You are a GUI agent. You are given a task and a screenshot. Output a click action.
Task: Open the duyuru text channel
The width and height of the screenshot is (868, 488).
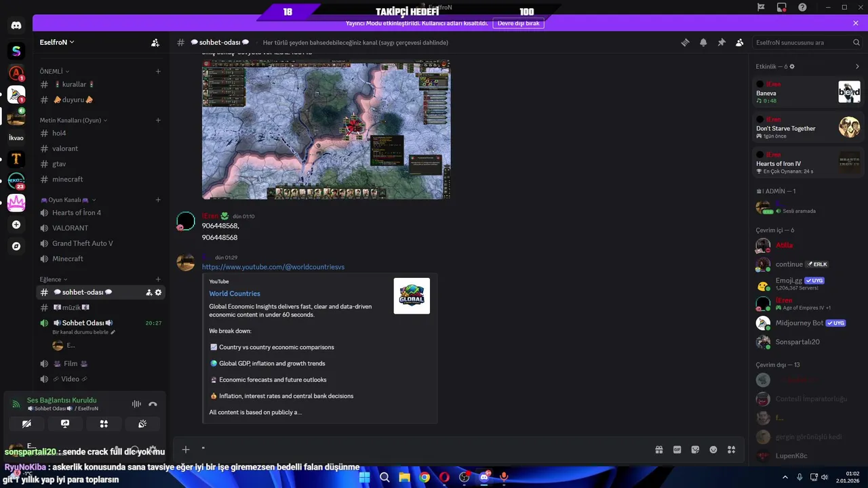coord(100,100)
